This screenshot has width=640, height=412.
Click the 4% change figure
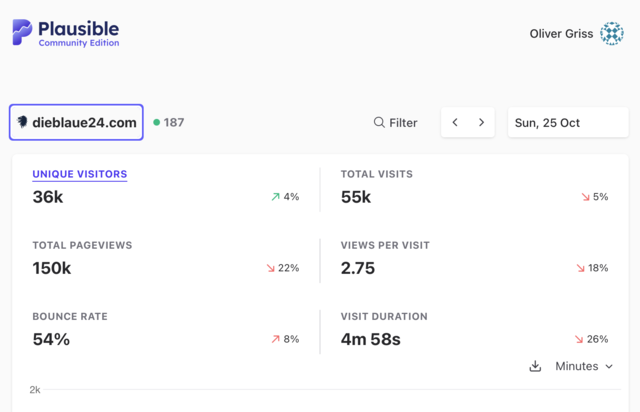tap(291, 197)
